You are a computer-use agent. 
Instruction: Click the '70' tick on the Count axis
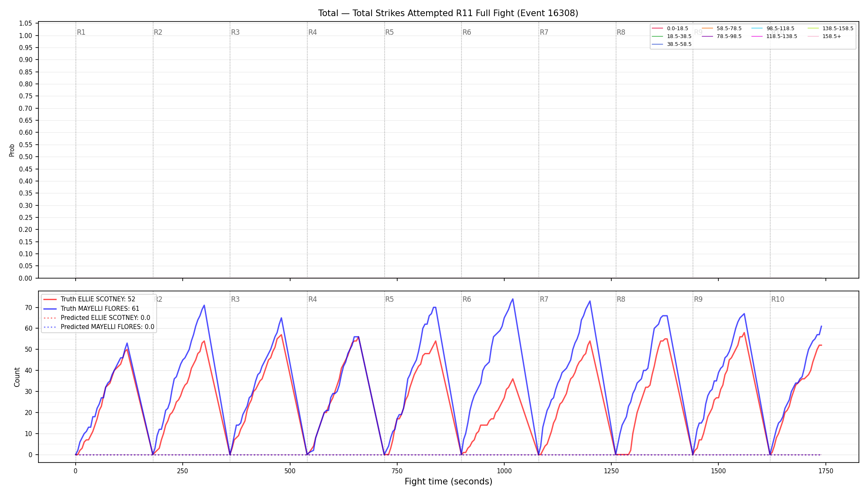pyautogui.click(x=29, y=308)
